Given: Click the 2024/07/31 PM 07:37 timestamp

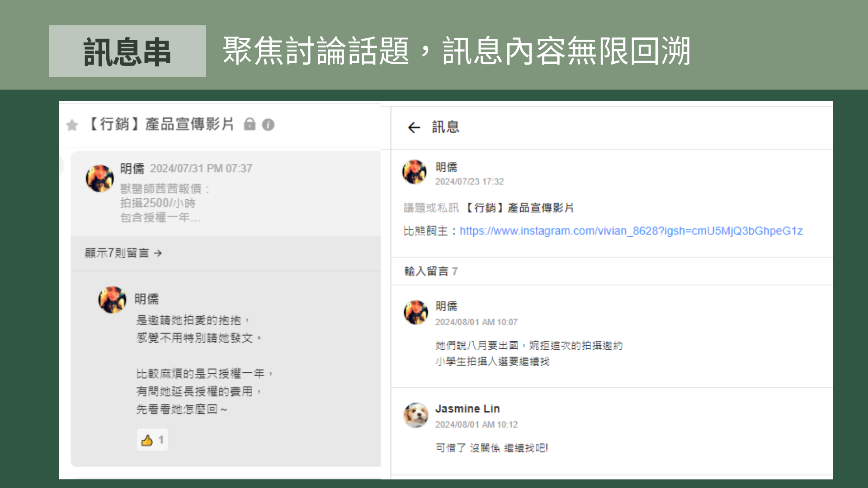Looking at the screenshot, I should click(x=201, y=169).
